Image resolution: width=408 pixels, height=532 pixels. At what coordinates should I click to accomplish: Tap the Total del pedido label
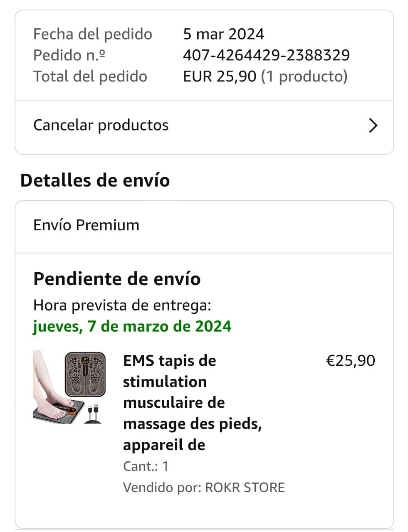(90, 76)
